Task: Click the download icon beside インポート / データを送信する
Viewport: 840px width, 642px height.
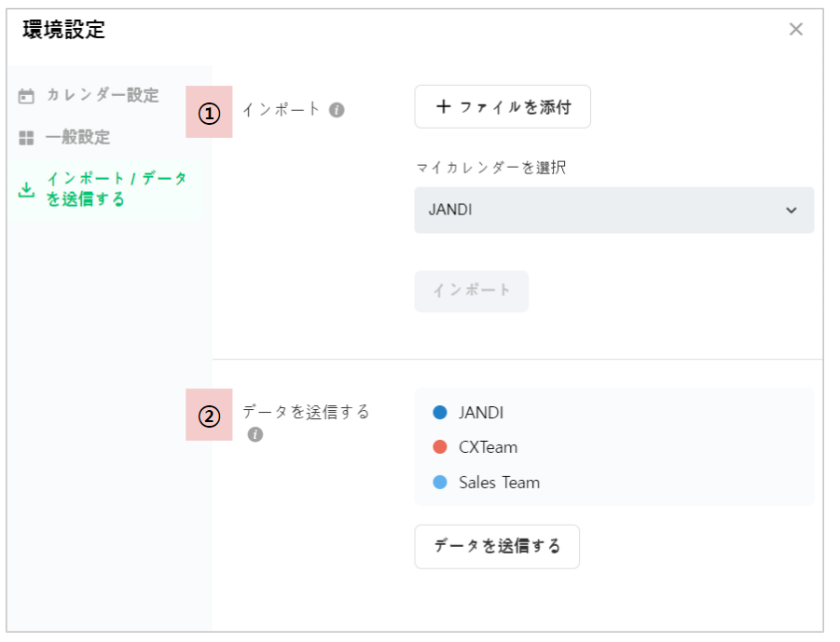Action: pyautogui.click(x=27, y=189)
